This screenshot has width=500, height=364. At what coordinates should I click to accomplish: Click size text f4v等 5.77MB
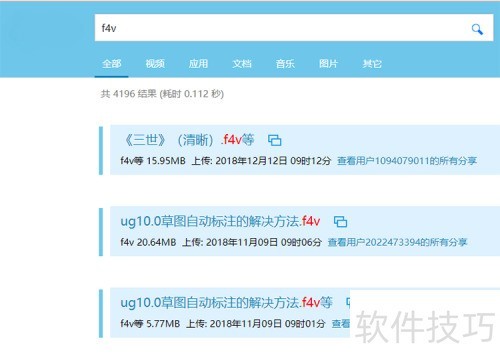coord(150,324)
